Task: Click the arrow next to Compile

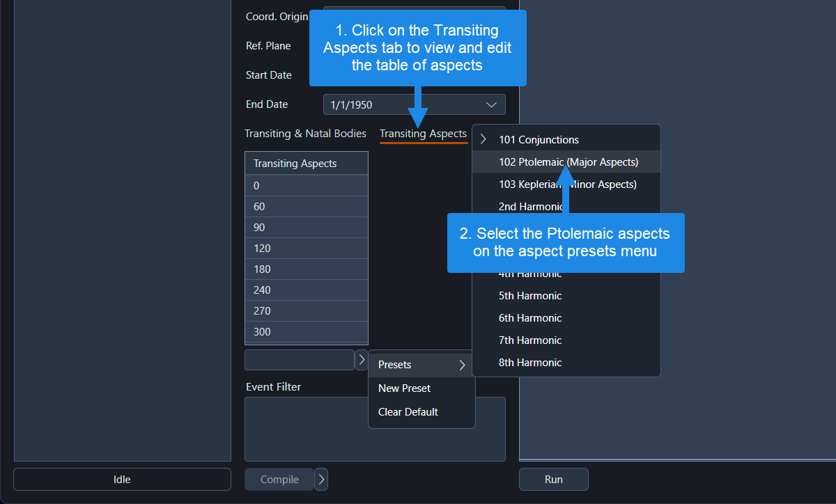Action: coord(321,480)
